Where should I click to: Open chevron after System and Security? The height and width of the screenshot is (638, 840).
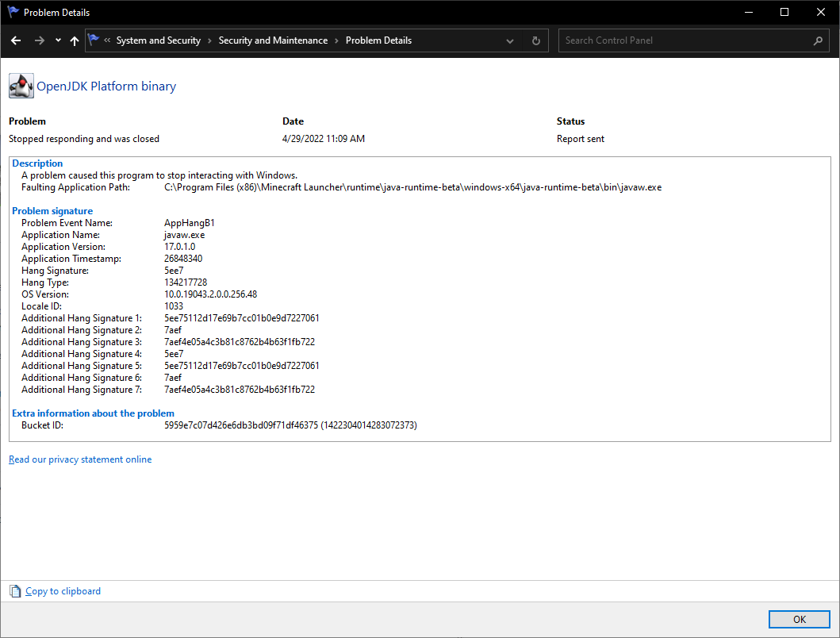[210, 40]
